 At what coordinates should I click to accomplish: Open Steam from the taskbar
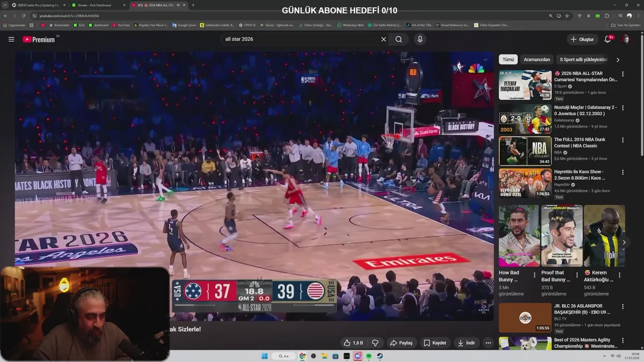point(380,356)
